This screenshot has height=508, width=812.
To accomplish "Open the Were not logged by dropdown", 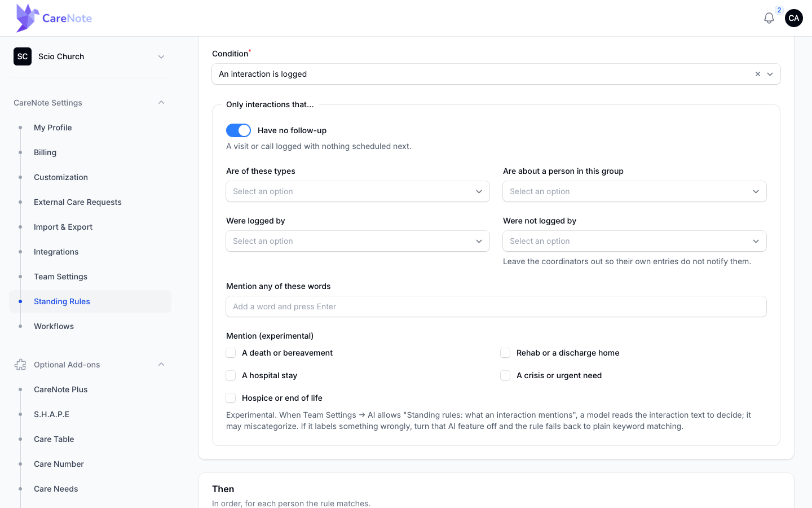I will click(634, 241).
